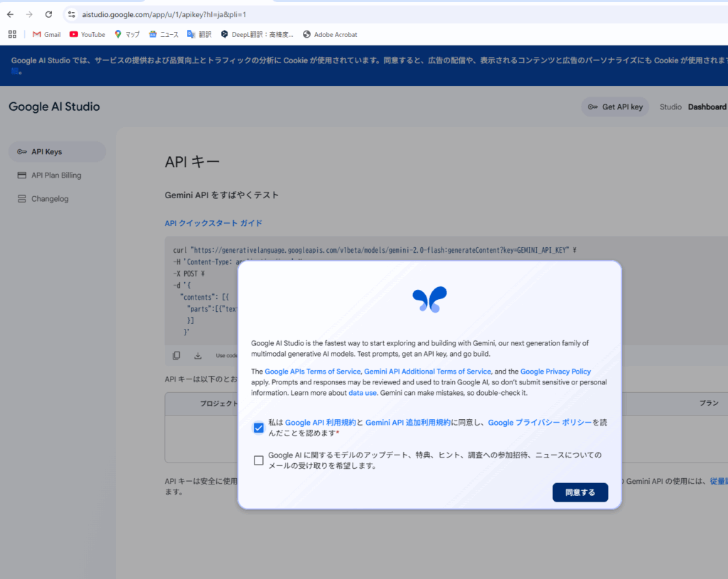This screenshot has width=728, height=579.
Task: Open the DeepL翻訳 bookmark
Action: click(257, 34)
